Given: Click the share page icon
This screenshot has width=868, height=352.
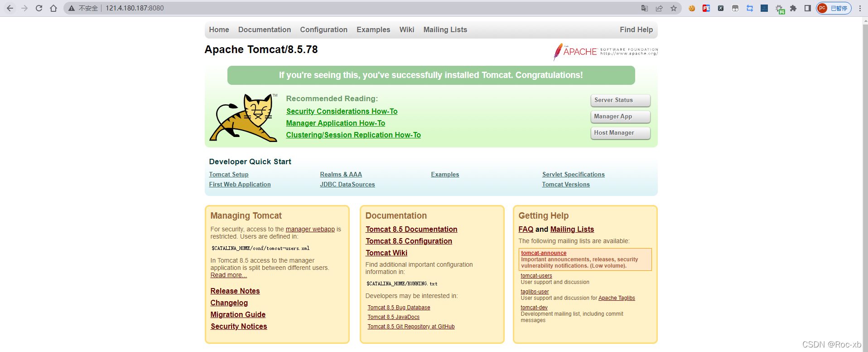Looking at the screenshot, I should (x=659, y=8).
